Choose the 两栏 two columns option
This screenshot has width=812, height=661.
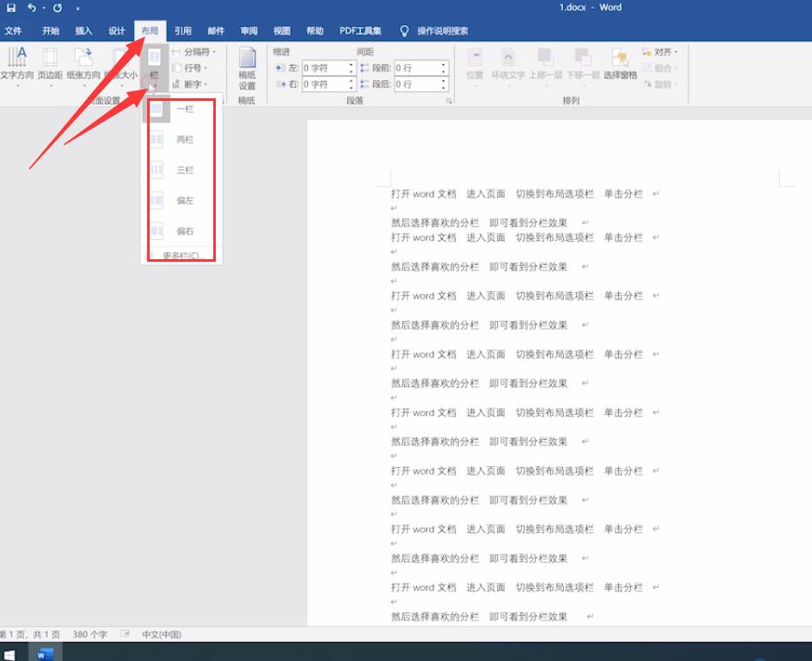point(181,139)
